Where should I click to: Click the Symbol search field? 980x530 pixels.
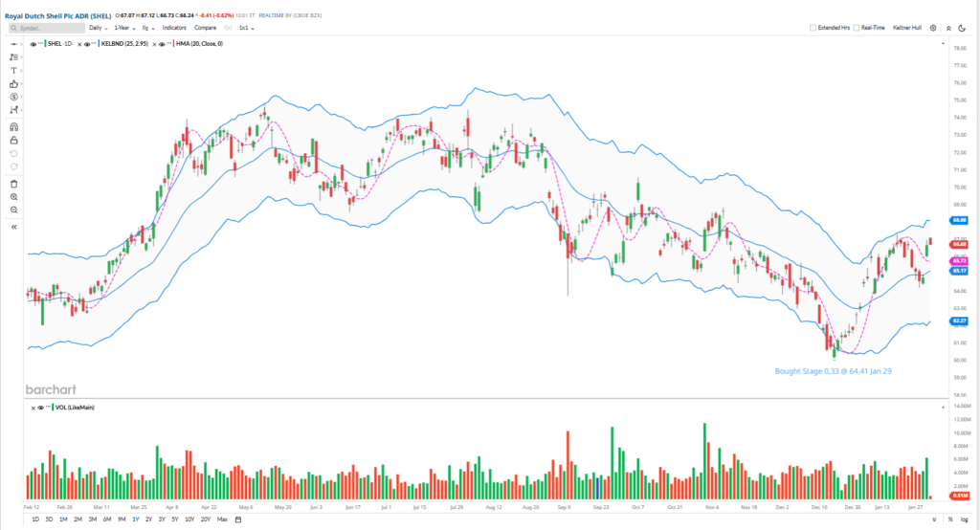coord(46,29)
